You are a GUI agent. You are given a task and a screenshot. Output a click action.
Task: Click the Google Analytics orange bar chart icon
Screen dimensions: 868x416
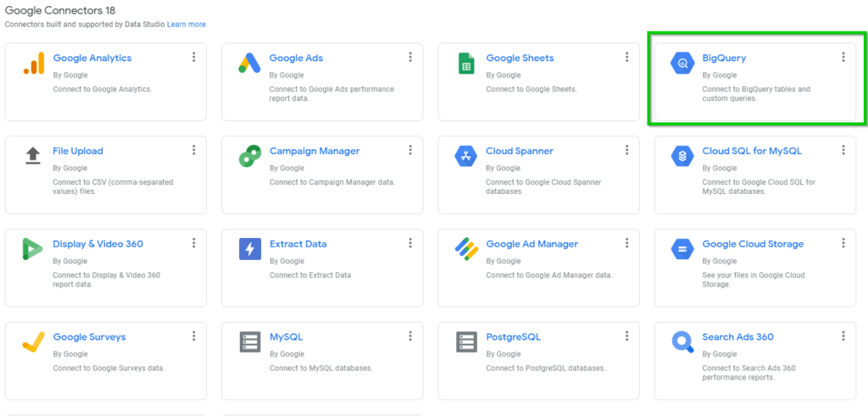point(33,64)
